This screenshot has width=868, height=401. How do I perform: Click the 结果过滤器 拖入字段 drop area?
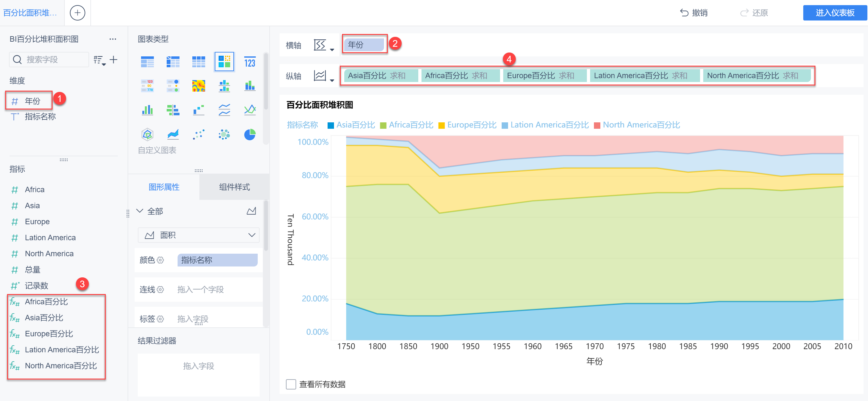198,374
